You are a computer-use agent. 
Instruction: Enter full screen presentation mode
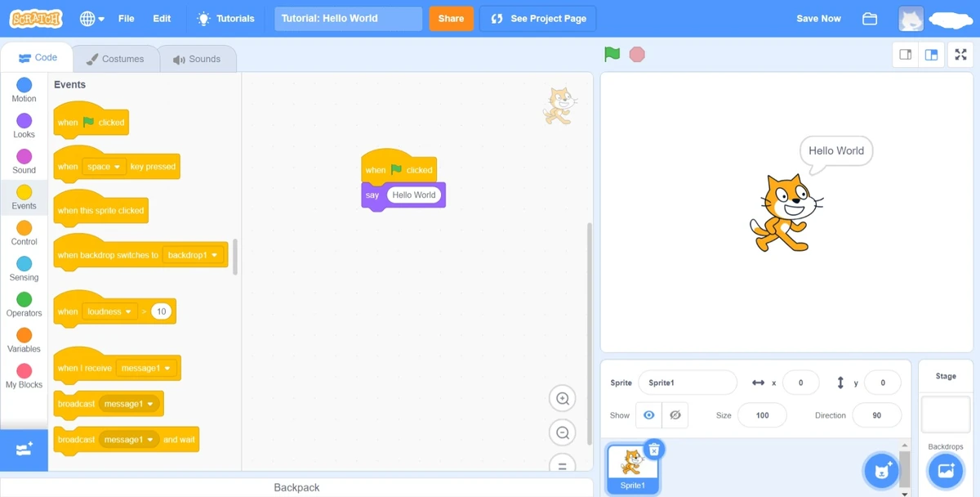pos(961,54)
